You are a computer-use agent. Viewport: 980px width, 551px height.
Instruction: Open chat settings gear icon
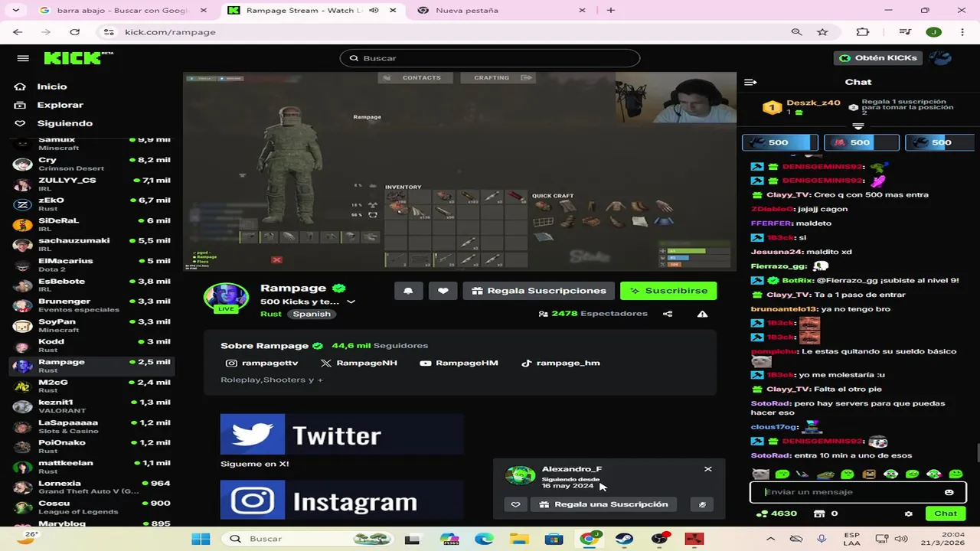pos(909,514)
